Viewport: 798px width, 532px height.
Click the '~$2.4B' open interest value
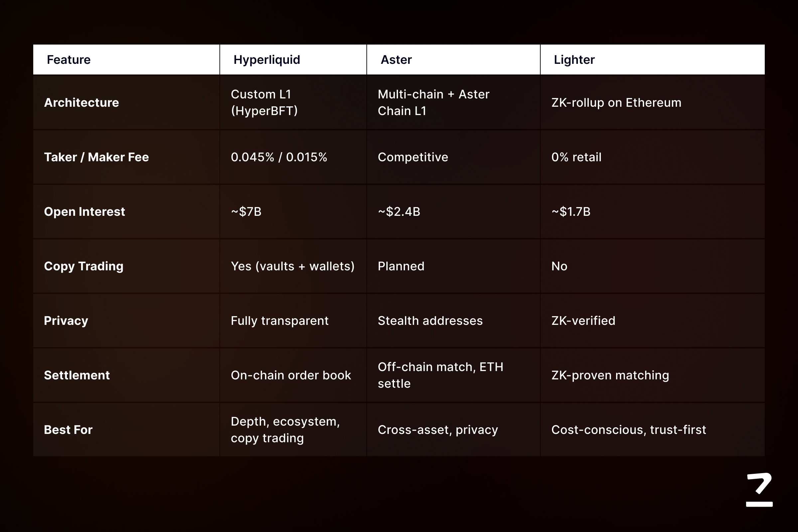399,211
